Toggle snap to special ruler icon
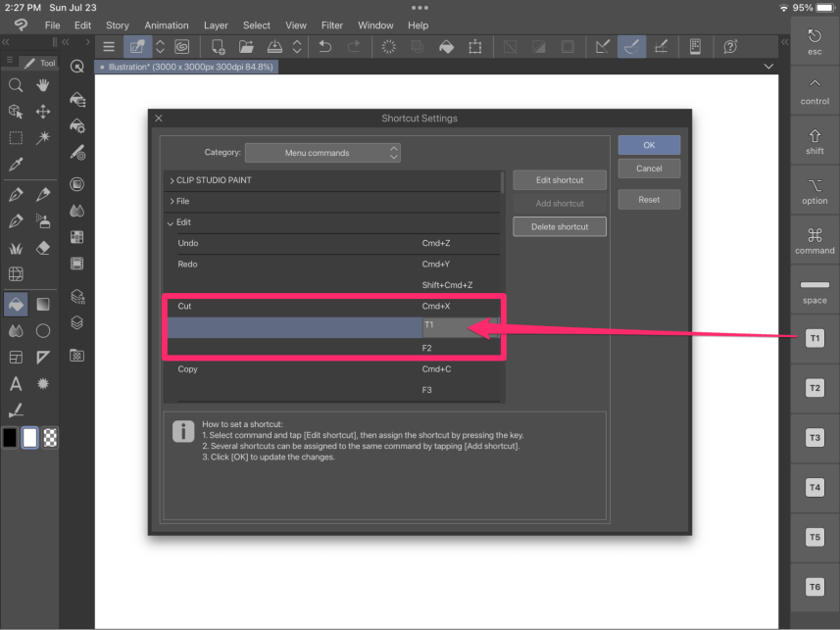This screenshot has width=840, height=630. 631,47
